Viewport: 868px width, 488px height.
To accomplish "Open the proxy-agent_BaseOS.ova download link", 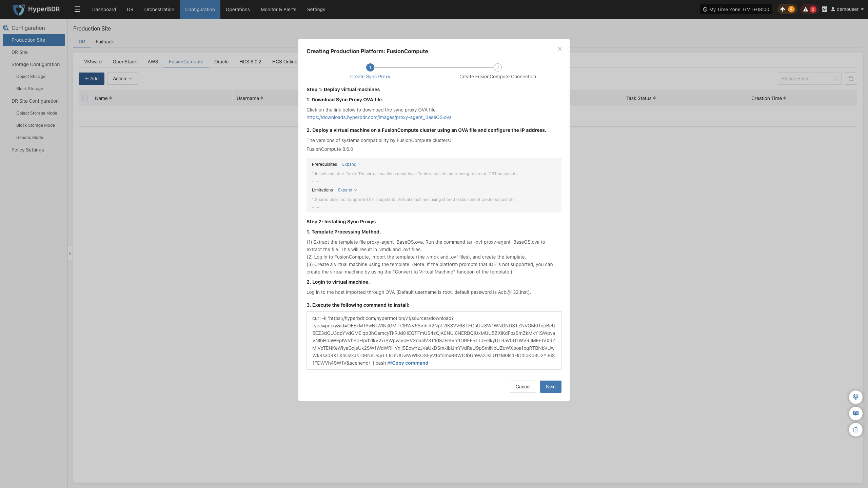I will [x=379, y=117].
